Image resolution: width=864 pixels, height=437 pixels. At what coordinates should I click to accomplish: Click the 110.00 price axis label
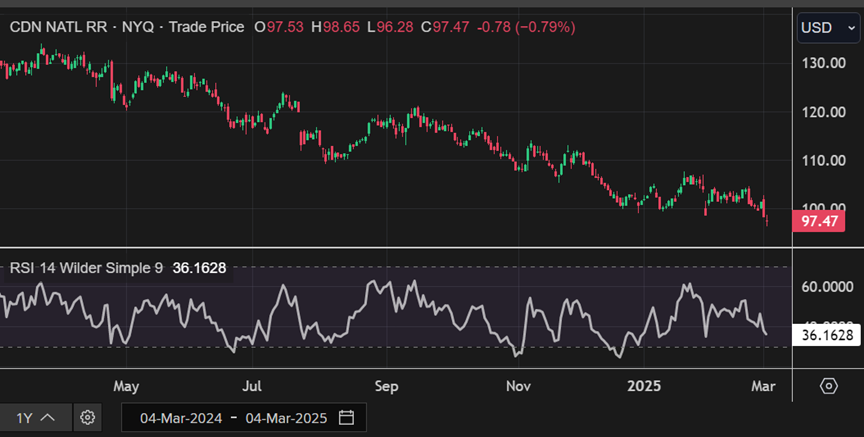[x=825, y=160]
